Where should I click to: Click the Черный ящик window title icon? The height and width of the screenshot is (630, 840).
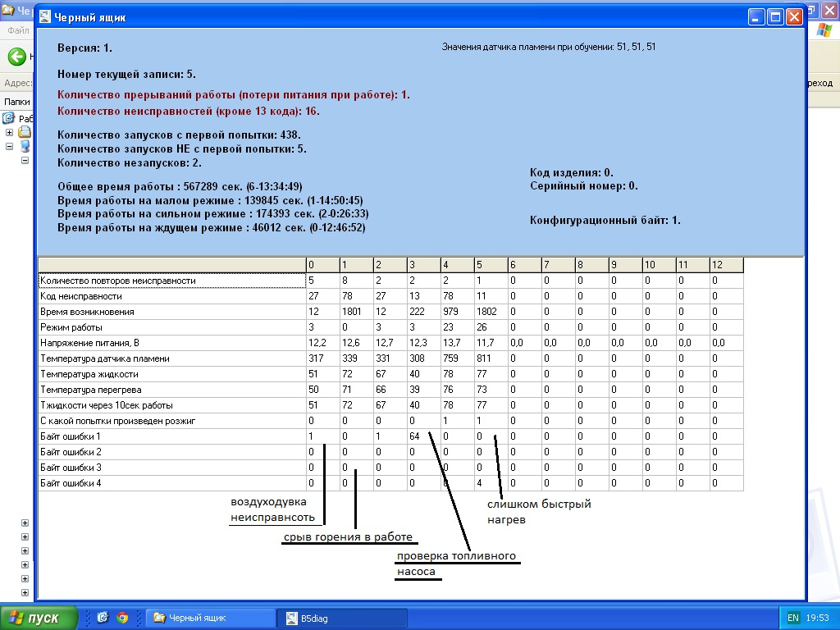tap(45, 17)
